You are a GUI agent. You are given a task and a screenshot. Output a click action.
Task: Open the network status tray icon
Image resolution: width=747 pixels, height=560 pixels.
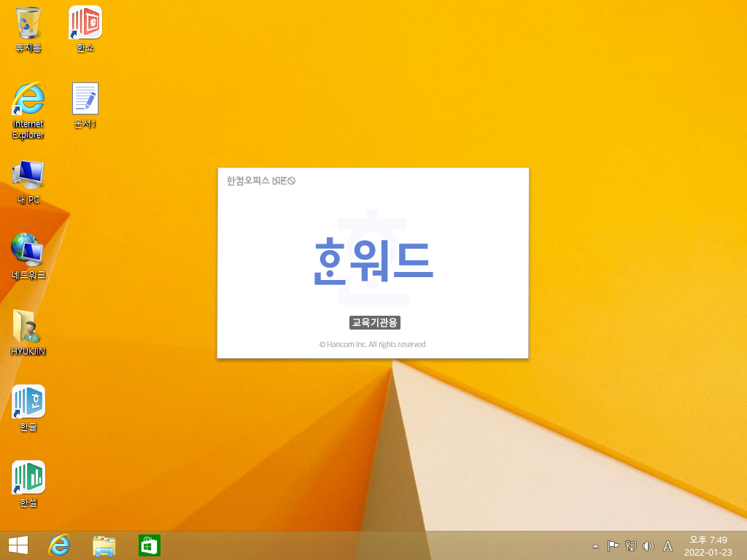[631, 546]
